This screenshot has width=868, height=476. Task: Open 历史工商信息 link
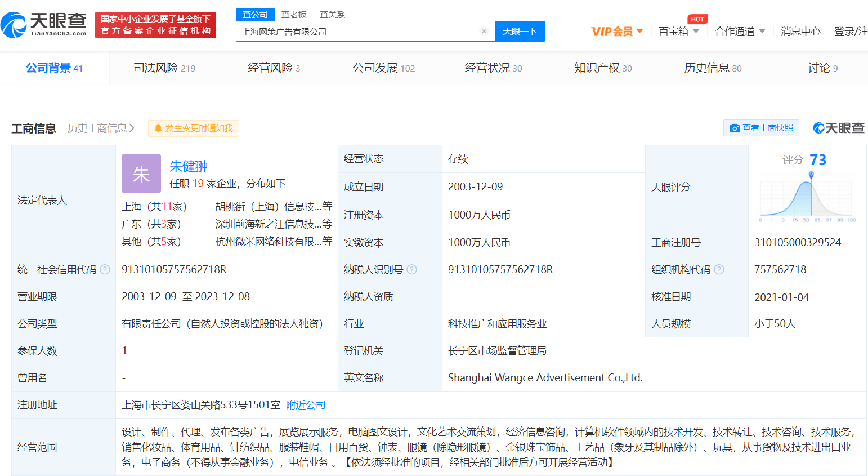click(101, 128)
